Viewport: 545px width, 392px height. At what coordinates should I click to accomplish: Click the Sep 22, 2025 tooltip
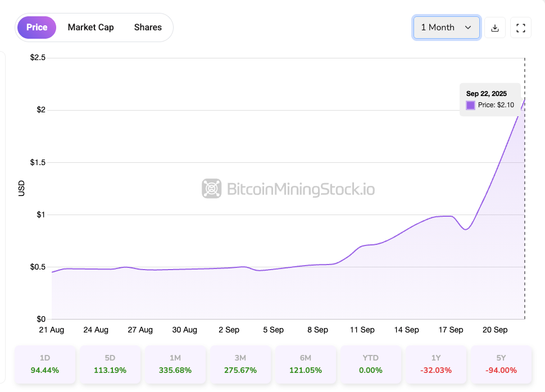click(x=490, y=99)
